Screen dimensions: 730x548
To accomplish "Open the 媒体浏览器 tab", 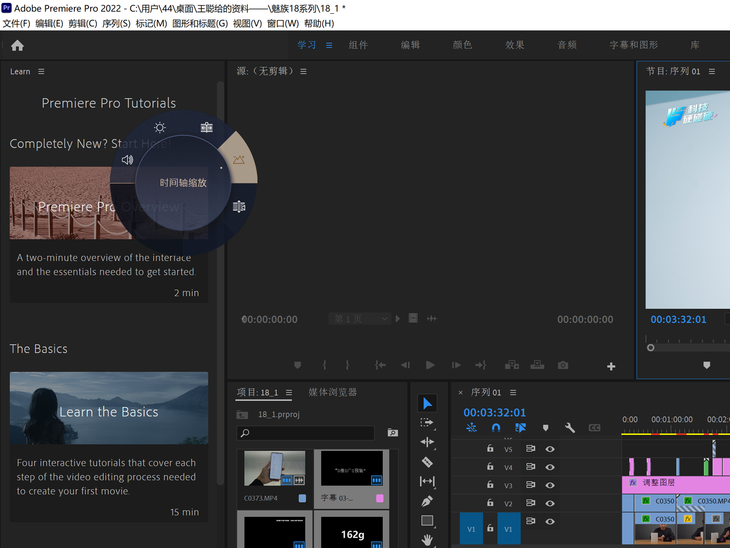I will [333, 392].
